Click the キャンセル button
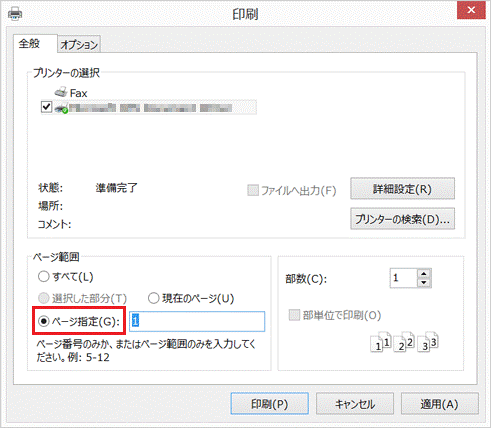Screen dimensions: 491x428 [355, 404]
